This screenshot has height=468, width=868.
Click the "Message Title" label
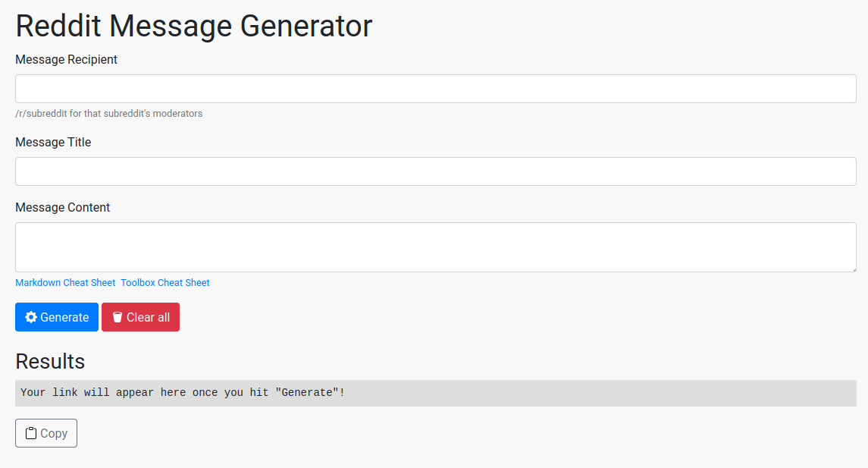click(53, 142)
